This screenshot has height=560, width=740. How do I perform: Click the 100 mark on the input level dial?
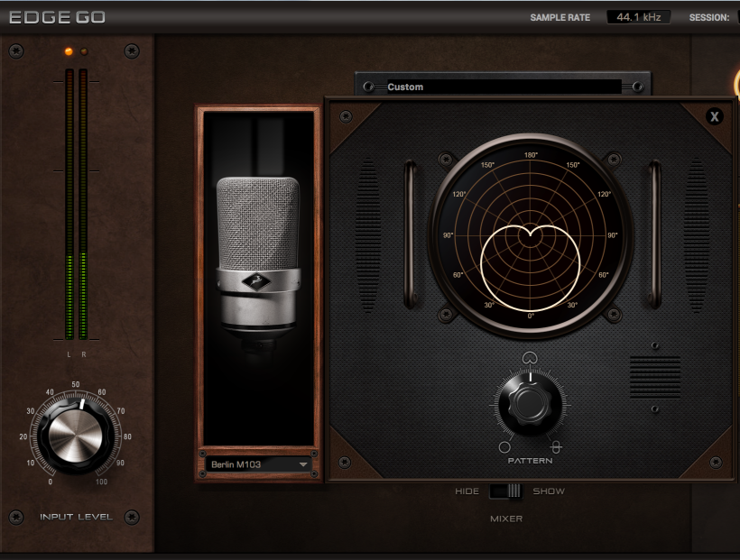coord(101,482)
